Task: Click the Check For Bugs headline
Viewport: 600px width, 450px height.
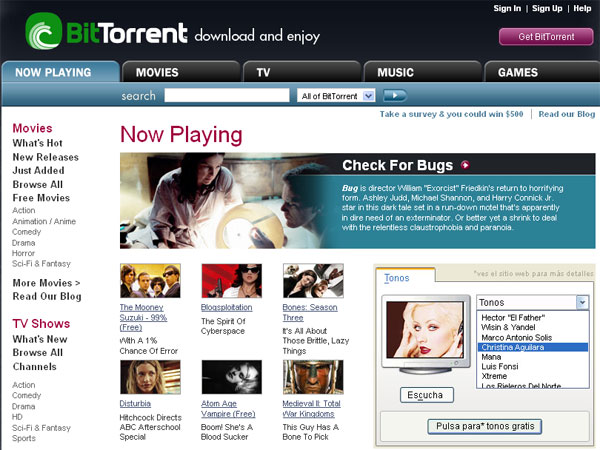Action: pos(397,165)
